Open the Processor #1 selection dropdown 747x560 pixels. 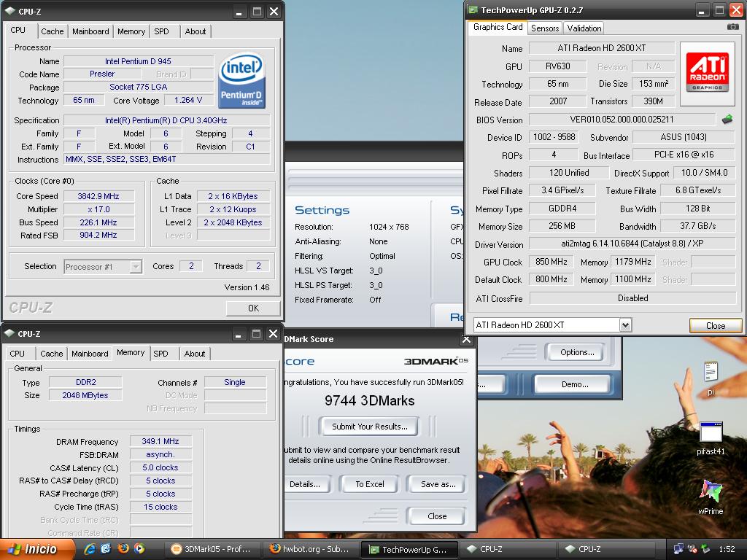tap(136, 267)
